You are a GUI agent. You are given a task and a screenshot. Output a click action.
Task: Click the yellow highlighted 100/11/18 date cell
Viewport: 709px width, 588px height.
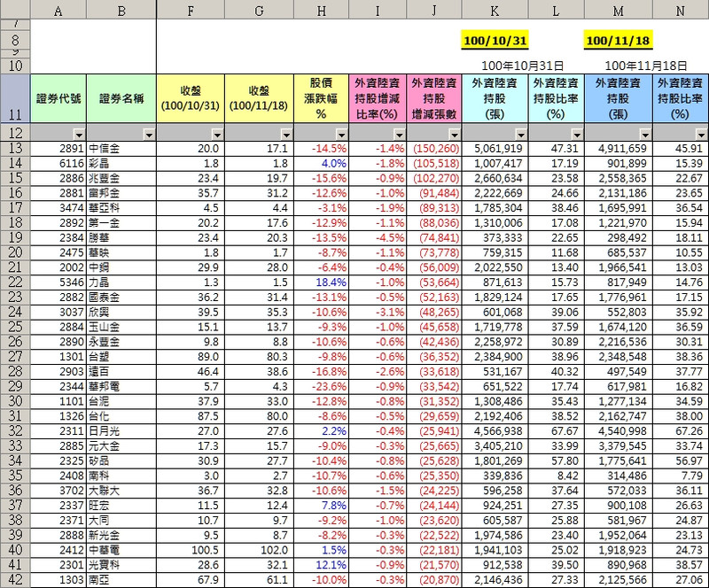click(x=618, y=40)
